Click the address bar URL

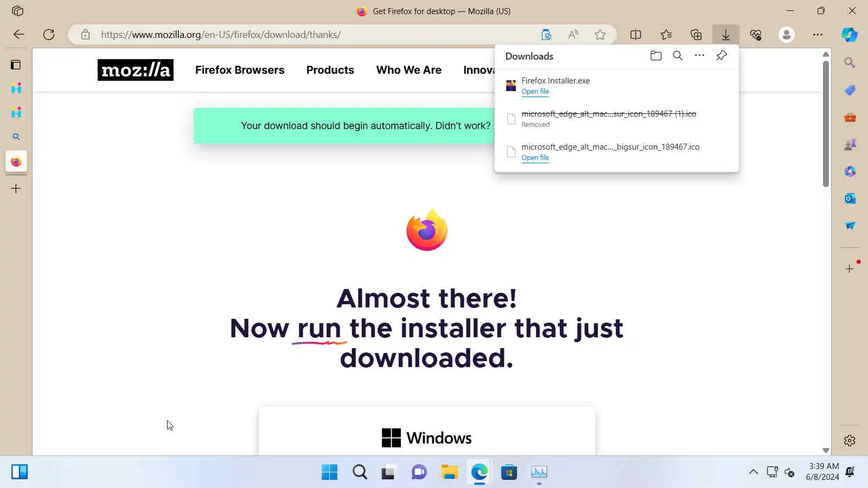point(221,35)
